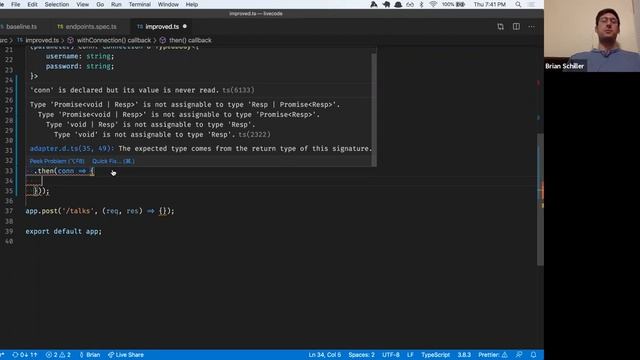Click Quick Fix link in hover
This screenshot has width=640, height=360.
pyautogui.click(x=113, y=161)
